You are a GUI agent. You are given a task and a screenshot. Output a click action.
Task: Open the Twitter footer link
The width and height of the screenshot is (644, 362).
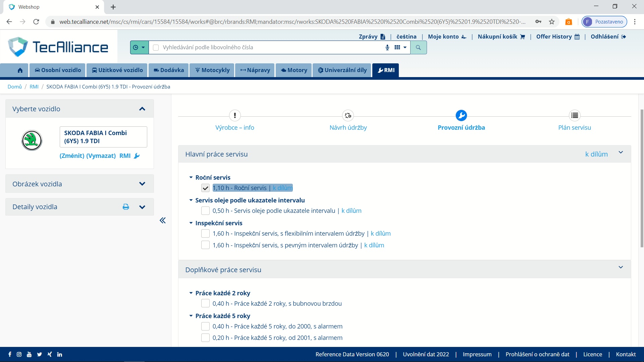[40, 354]
